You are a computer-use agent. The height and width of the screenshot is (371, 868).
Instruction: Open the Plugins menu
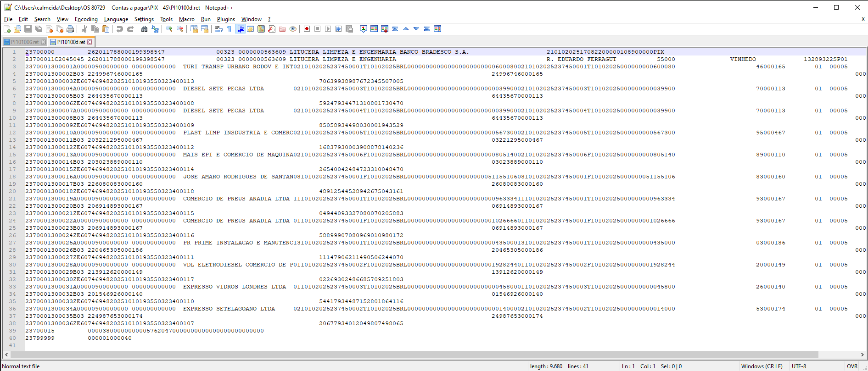pyautogui.click(x=225, y=19)
